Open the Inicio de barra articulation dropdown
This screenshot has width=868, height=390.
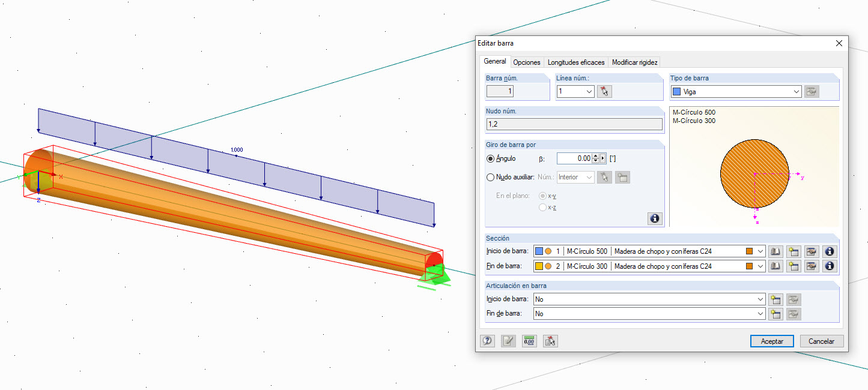point(759,299)
